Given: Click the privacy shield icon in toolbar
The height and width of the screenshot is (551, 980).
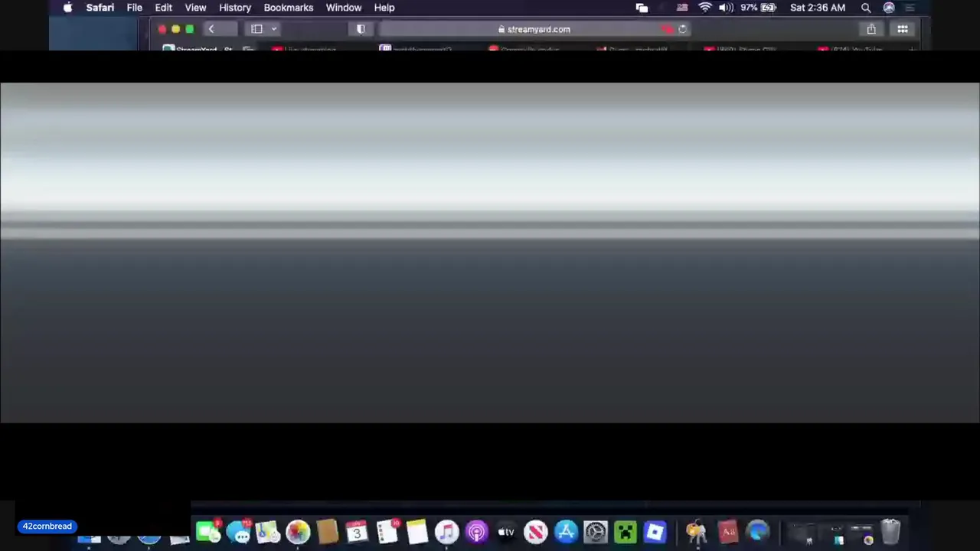Looking at the screenshot, I should point(361,29).
